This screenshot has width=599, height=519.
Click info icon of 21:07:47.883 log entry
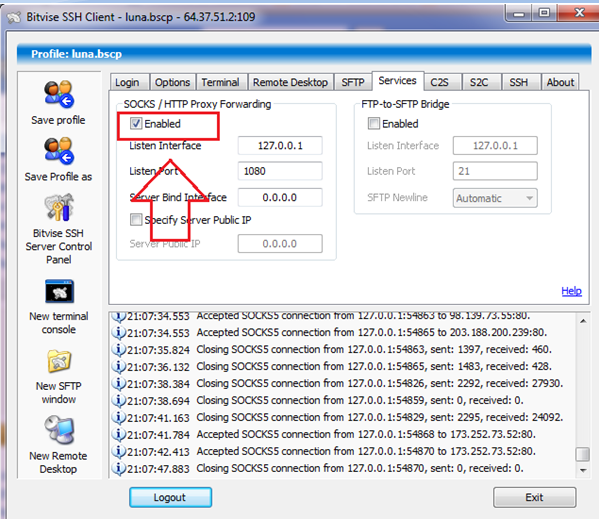click(x=119, y=468)
